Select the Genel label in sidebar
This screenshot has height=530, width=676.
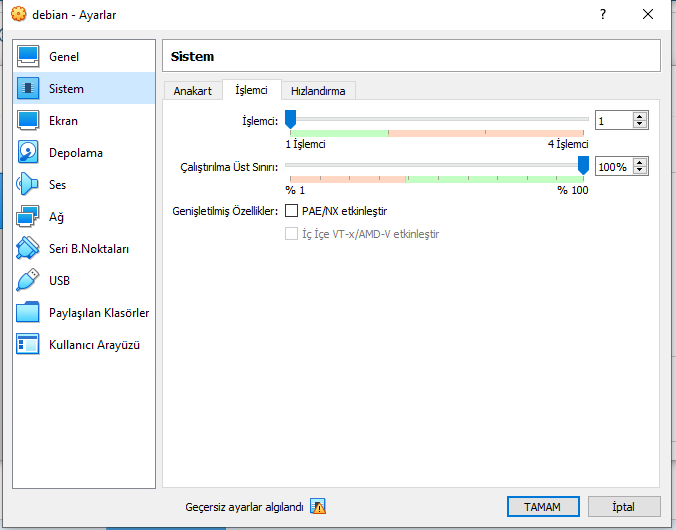(x=64, y=56)
